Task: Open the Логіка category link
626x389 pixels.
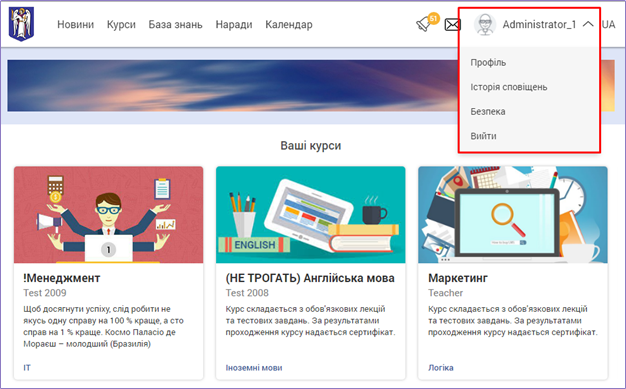Action: (x=441, y=367)
